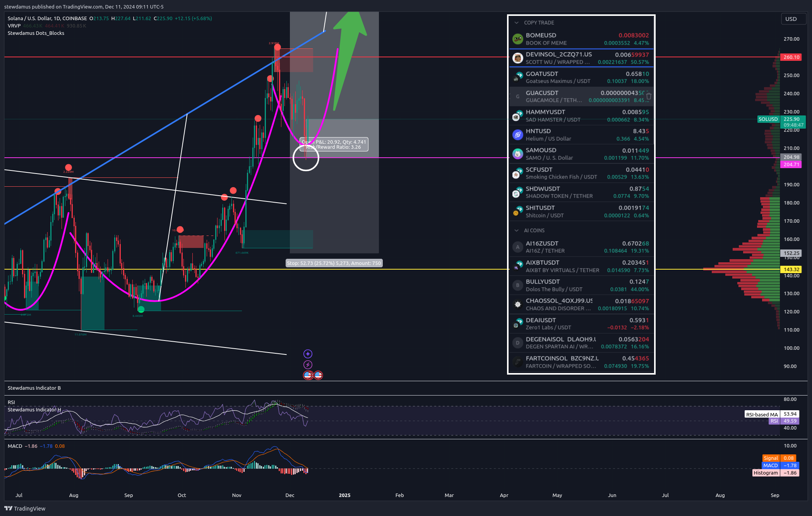The image size is (812, 516).
Task: Click the Stewdamus Dots_Blocks indicator legend
Action: coord(36,33)
